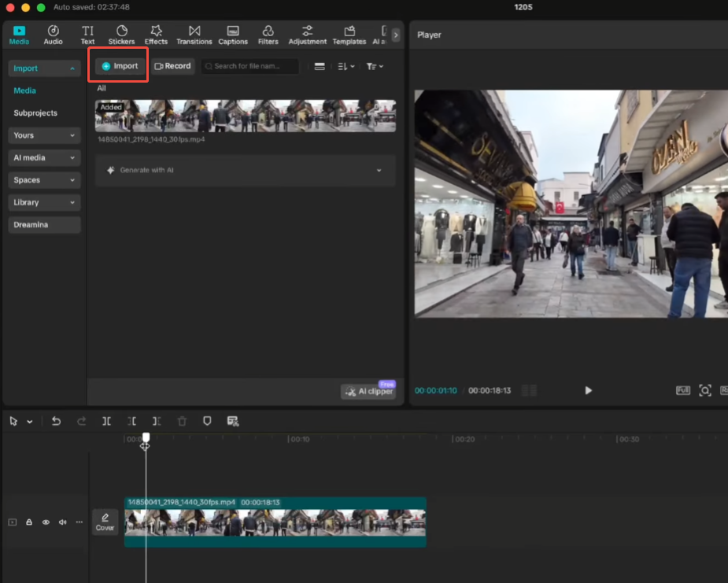
Task: Delete left of playhead trim icon
Action: (132, 421)
